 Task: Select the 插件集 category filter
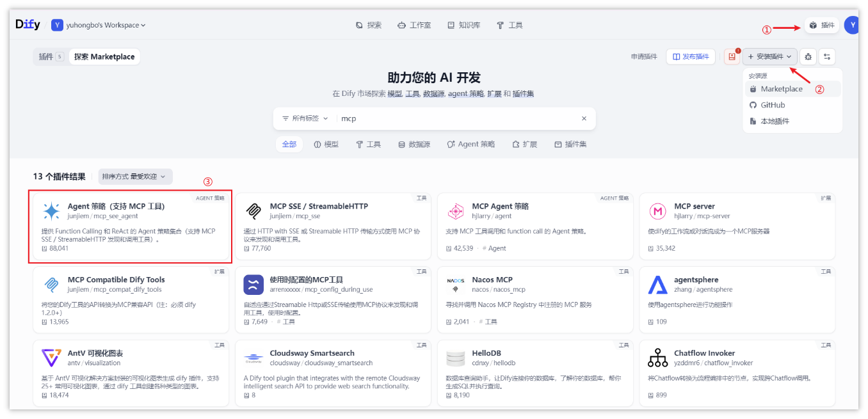(x=570, y=145)
